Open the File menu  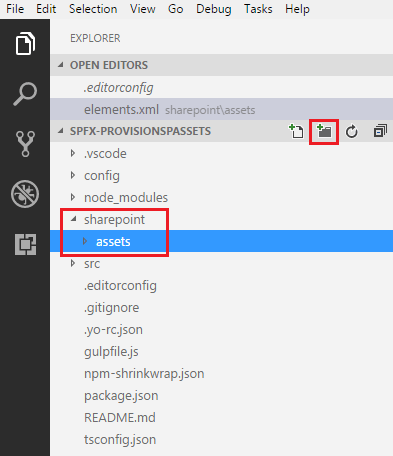pos(15,9)
